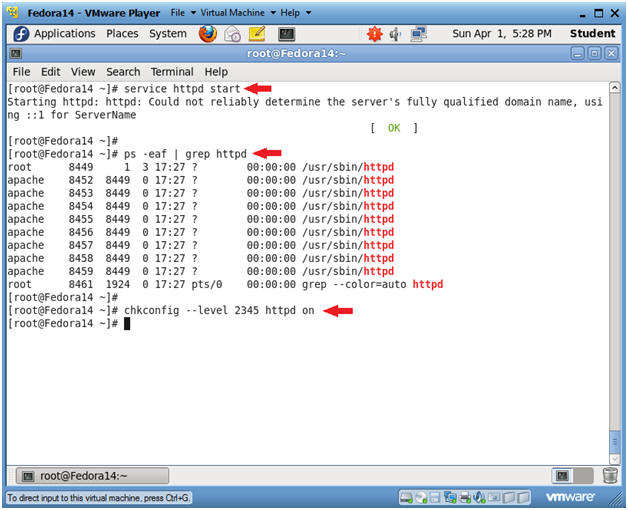Click the VMware Player logo icon in the title bar
The height and width of the screenshot is (510, 628).
(14, 12)
